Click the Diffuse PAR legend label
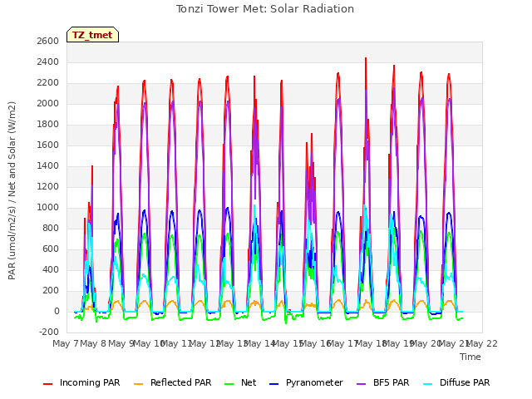The image size is (532, 399). 465,382
